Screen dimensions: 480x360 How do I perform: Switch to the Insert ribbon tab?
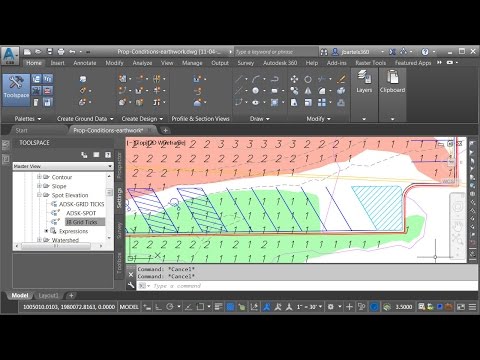[57, 63]
